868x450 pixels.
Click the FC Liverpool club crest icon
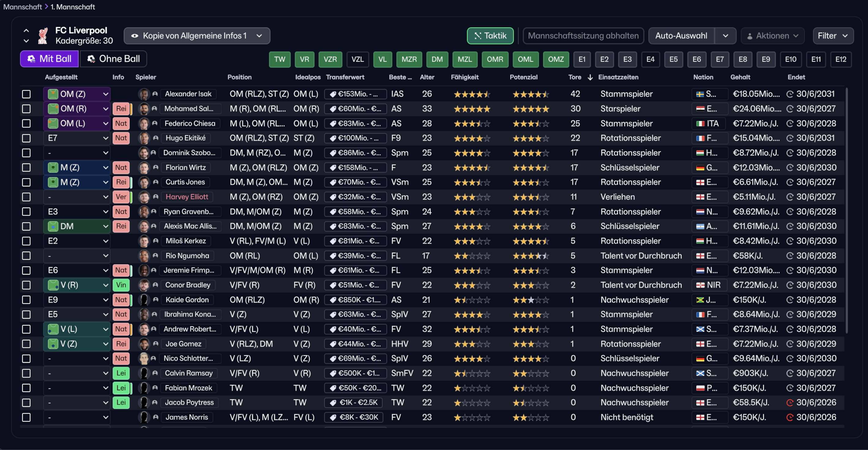[x=43, y=36]
